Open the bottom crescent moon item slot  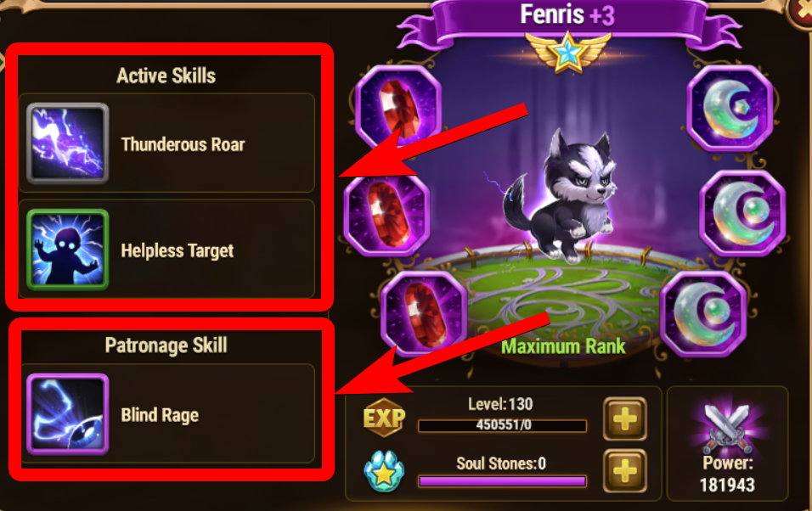[x=703, y=314]
